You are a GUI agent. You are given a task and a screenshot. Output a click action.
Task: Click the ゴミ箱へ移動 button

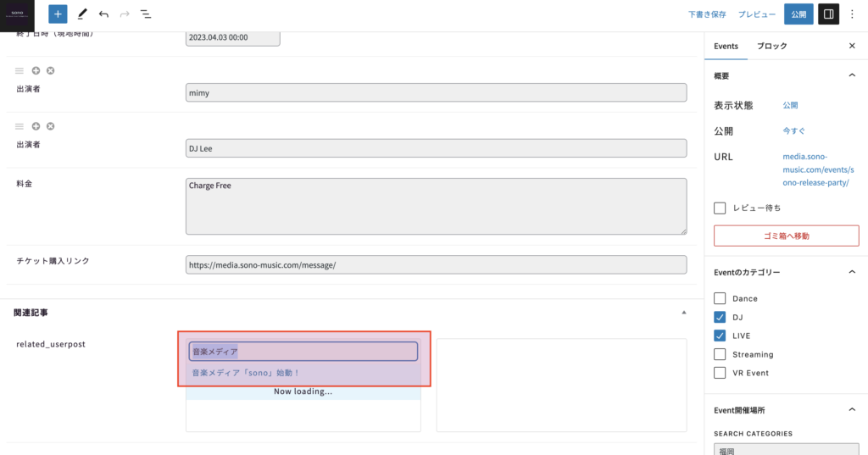coord(781,236)
